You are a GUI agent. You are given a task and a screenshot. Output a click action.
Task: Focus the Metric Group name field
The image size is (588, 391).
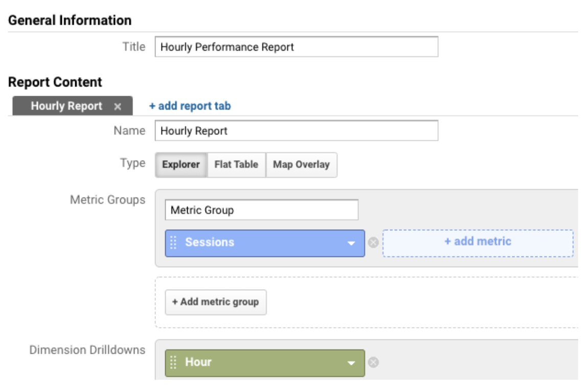coord(261,210)
